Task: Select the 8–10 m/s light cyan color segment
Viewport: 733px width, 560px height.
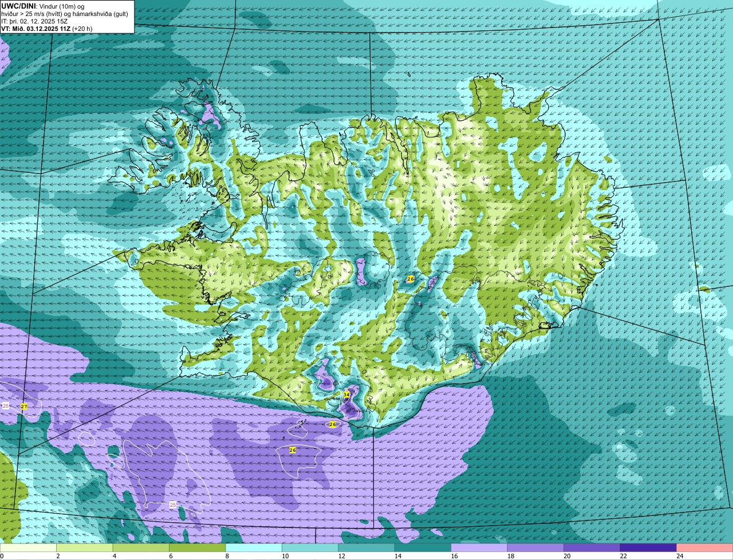Action: point(254,548)
